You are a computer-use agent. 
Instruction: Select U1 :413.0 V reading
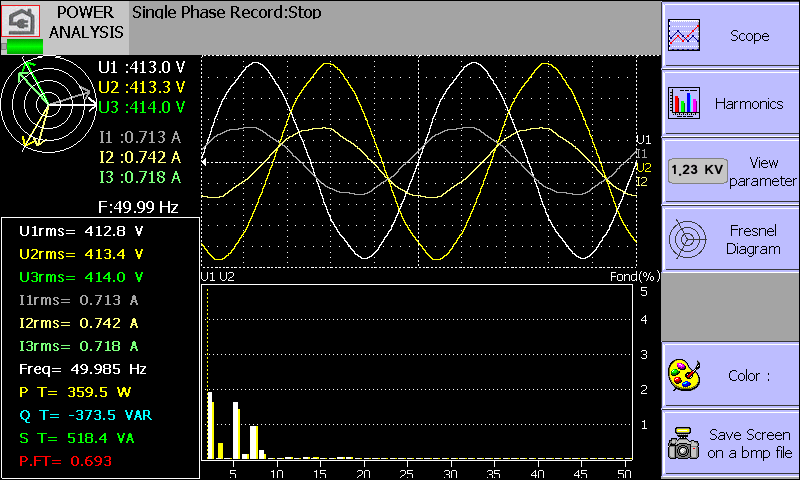coord(141,67)
